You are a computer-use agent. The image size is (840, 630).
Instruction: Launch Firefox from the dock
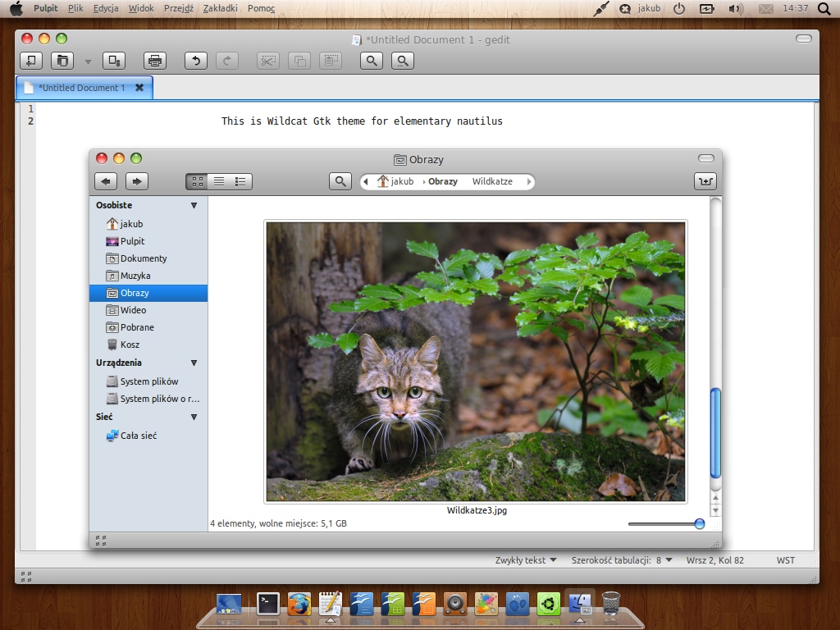tap(299, 605)
